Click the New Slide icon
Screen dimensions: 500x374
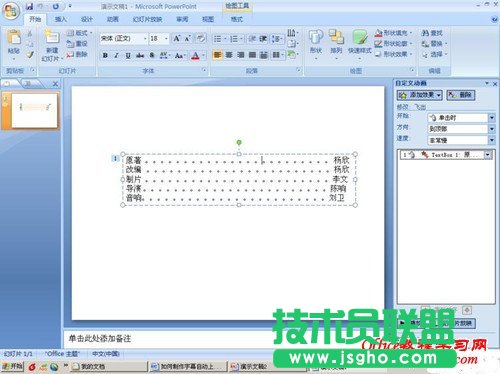click(52, 37)
